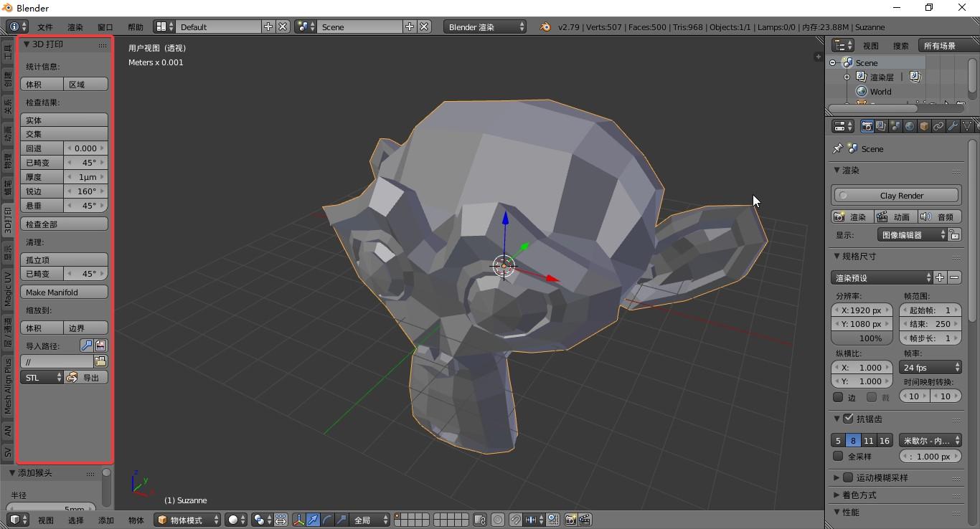Delete the Default screen layout with X
The width and height of the screenshot is (980, 529).
point(283,27)
